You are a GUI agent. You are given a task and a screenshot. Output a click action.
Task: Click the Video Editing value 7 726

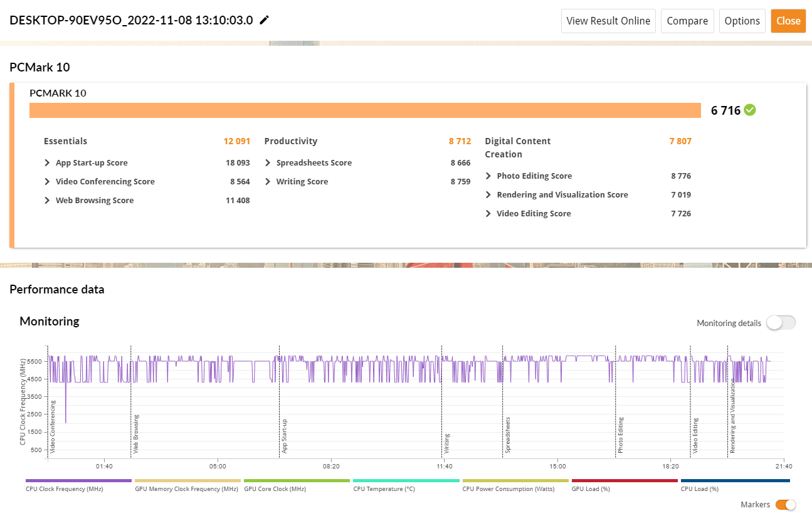click(681, 214)
